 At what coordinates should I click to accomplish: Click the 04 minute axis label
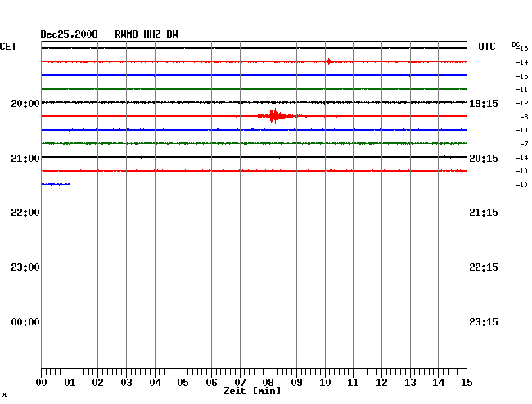[x=155, y=383]
